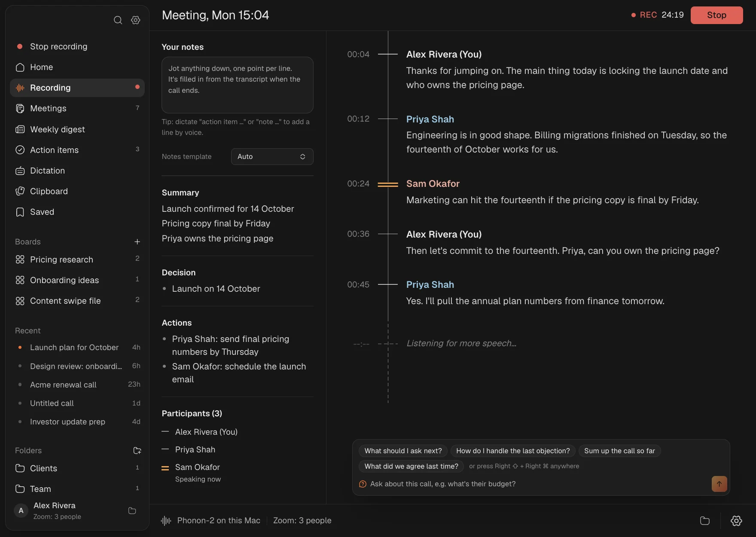Open the Team folder
This screenshot has height=537, width=756.
tap(77, 489)
